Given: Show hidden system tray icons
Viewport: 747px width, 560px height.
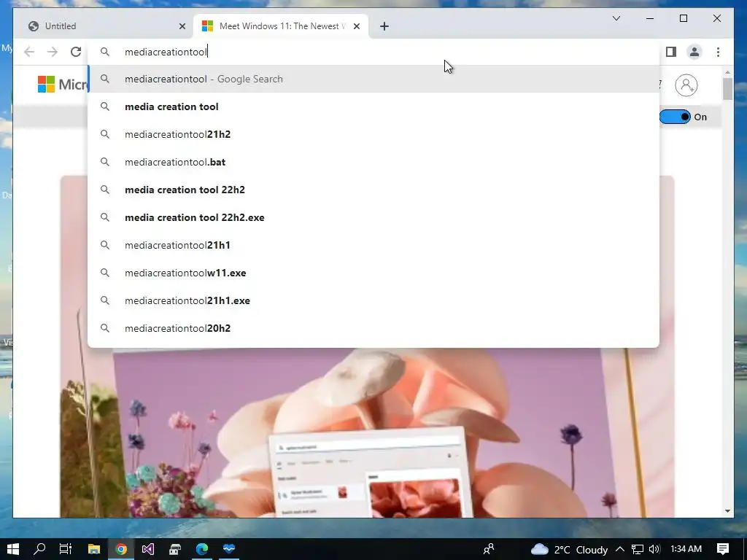Looking at the screenshot, I should pyautogui.click(x=620, y=550).
